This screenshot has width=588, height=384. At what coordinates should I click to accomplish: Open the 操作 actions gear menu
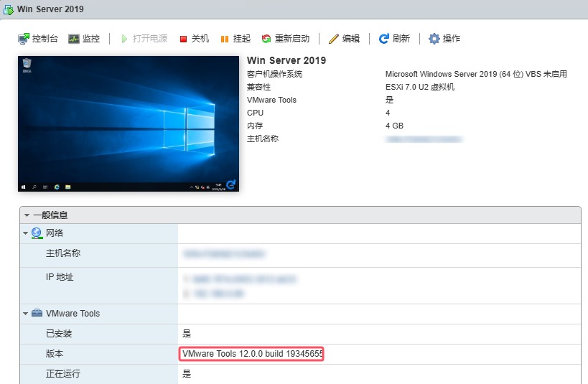(x=434, y=39)
